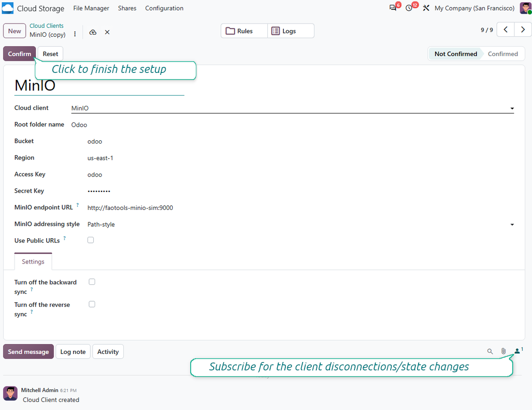Select the Confirmed status stage

[x=503, y=54]
